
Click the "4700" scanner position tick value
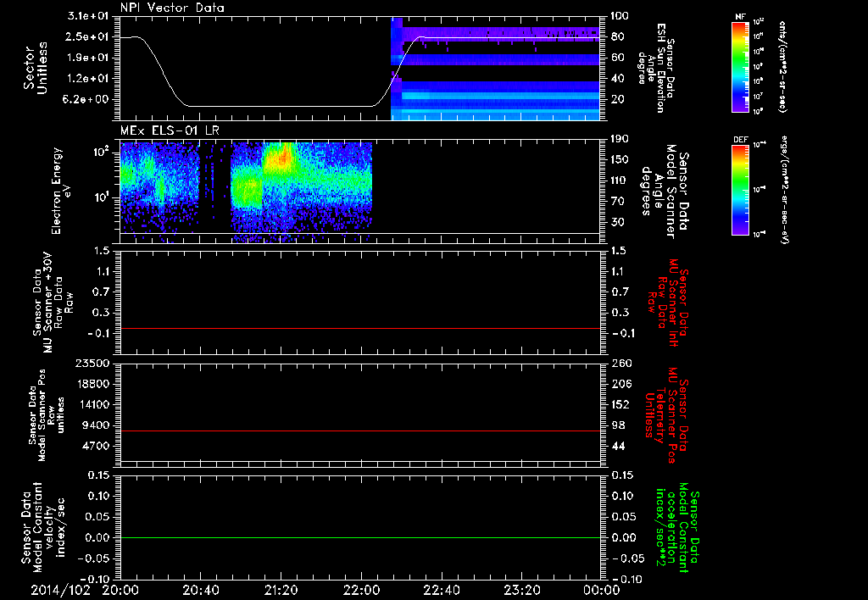95,446
